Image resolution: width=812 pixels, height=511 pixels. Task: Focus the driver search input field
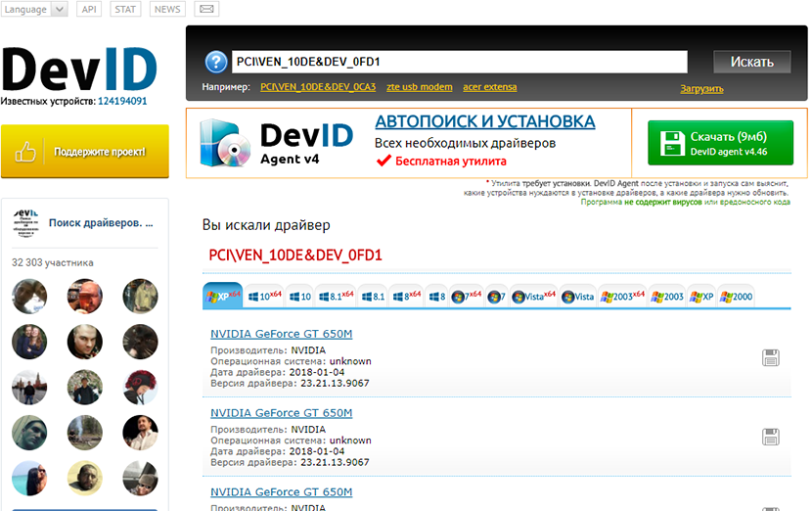pos(460,63)
